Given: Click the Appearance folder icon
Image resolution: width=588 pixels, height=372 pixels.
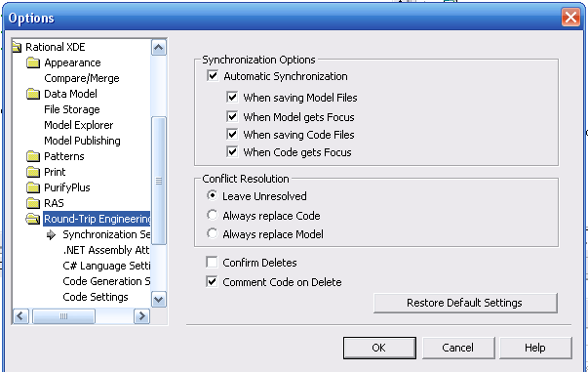Looking at the screenshot, I should 33,62.
